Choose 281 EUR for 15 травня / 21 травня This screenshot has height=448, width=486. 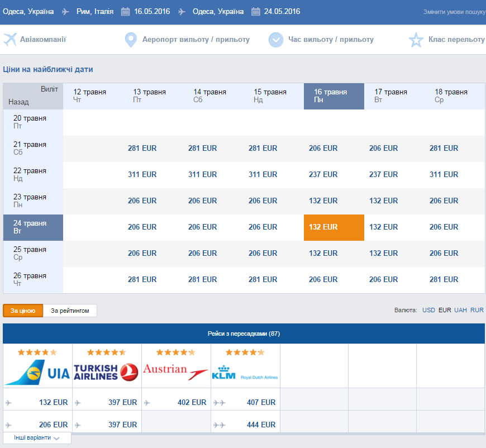263,149
